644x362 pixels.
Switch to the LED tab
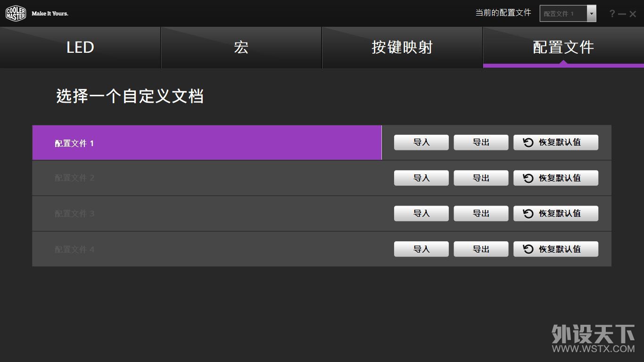coord(80,48)
